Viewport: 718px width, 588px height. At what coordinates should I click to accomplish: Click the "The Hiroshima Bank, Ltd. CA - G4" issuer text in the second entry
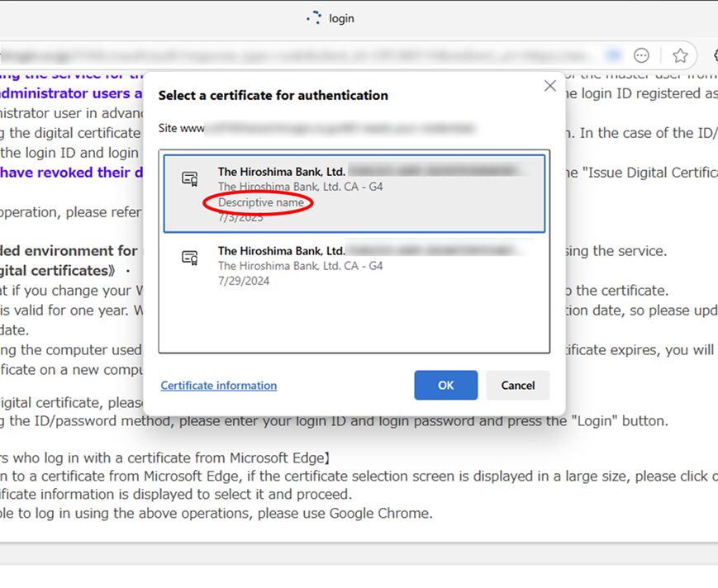tap(301, 266)
